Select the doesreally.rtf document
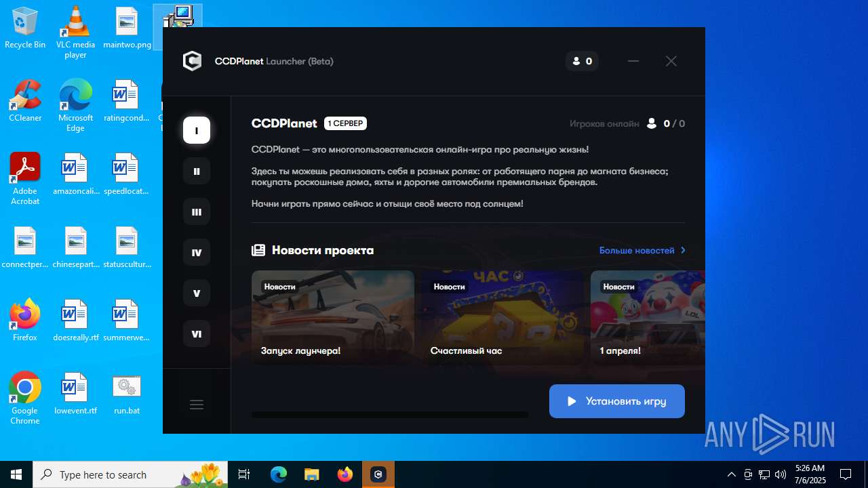 coord(75,321)
